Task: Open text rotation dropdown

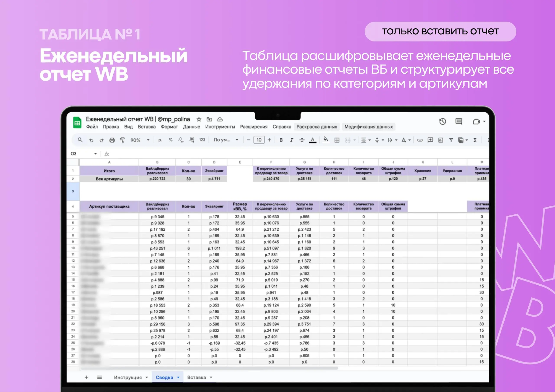Action: (406, 140)
